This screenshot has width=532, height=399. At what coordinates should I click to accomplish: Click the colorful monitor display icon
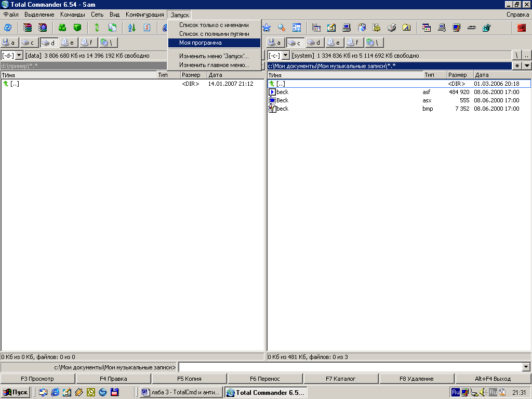[457, 28]
